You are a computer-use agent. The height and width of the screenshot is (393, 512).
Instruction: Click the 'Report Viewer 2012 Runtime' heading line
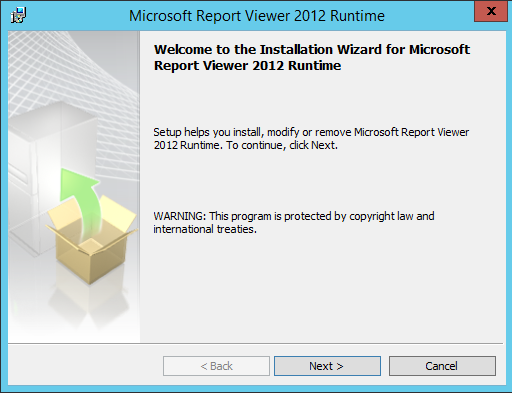click(x=247, y=66)
